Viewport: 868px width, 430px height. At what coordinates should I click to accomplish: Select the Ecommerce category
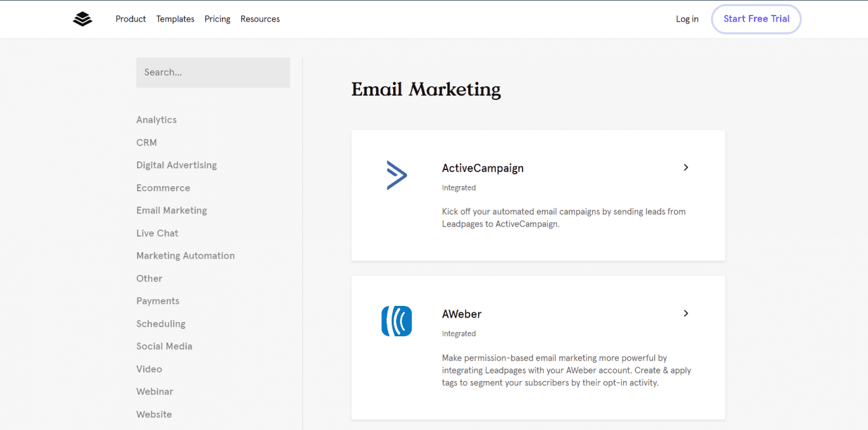click(x=163, y=188)
